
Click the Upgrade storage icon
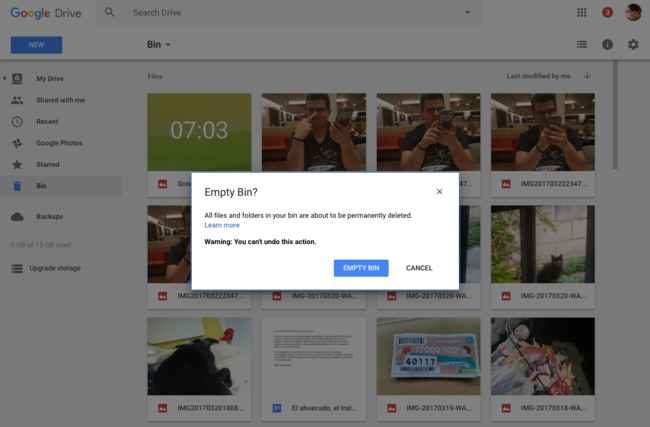[17, 268]
